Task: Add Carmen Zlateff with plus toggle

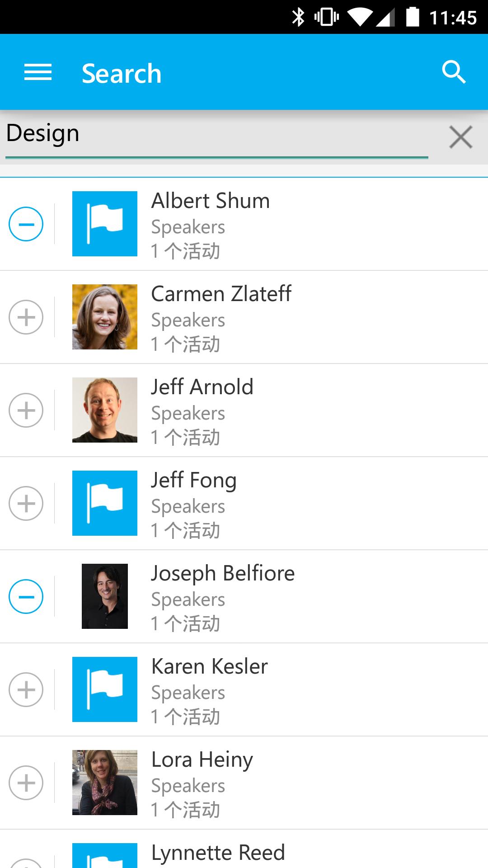Action: pos(26,317)
